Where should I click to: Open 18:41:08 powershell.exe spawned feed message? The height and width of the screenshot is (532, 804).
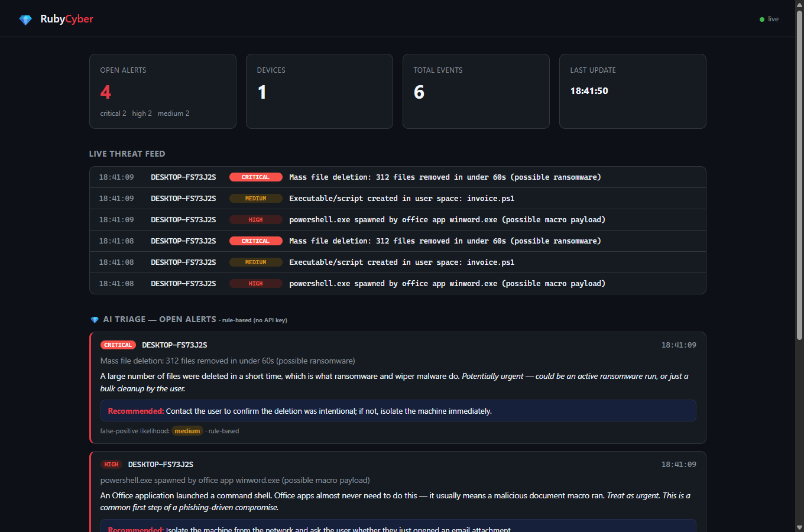click(x=448, y=284)
